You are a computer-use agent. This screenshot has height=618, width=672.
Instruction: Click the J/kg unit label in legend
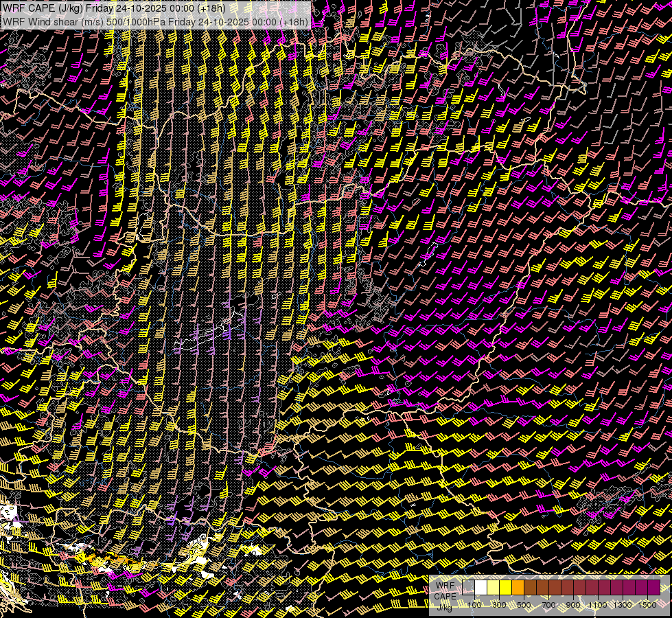coord(444,607)
